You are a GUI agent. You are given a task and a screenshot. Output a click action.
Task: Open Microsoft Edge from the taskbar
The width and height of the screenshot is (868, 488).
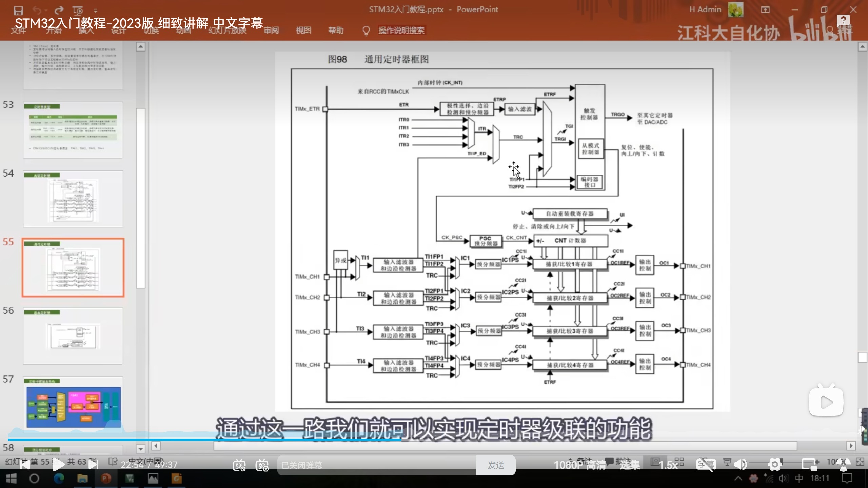[x=59, y=479]
